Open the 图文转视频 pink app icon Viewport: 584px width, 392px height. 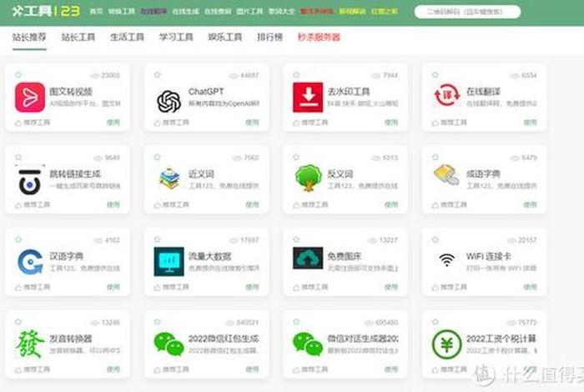(x=30, y=97)
